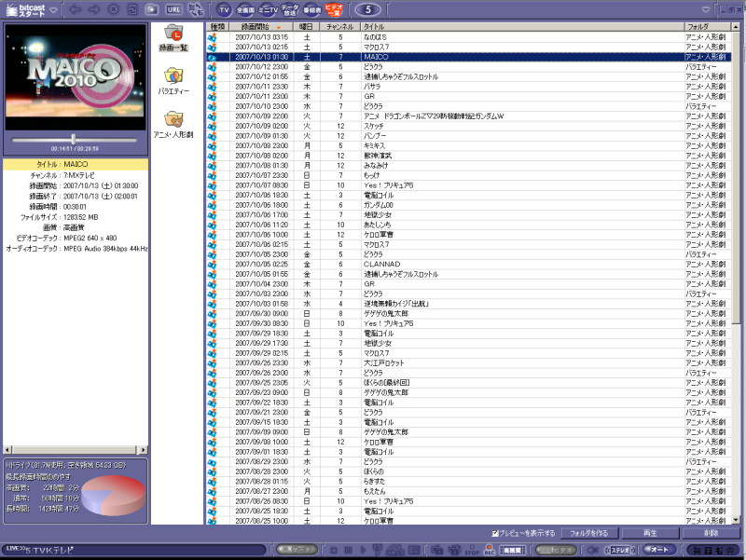746x560 pixels.
Task: Click the back arrow in the toolbar
Action: 76,9
